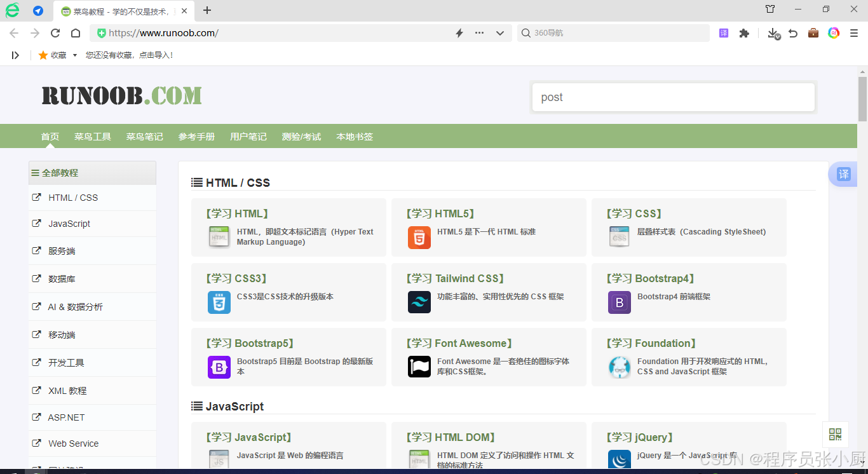The height and width of the screenshot is (474, 868).
Task: Open the 【学习 JavaScript】 tutorial card
Action: 288,445
